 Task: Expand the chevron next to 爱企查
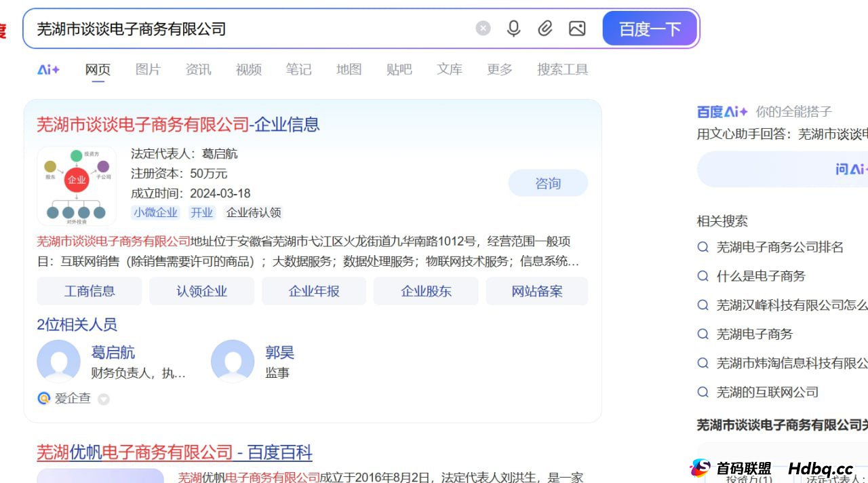click(x=103, y=400)
